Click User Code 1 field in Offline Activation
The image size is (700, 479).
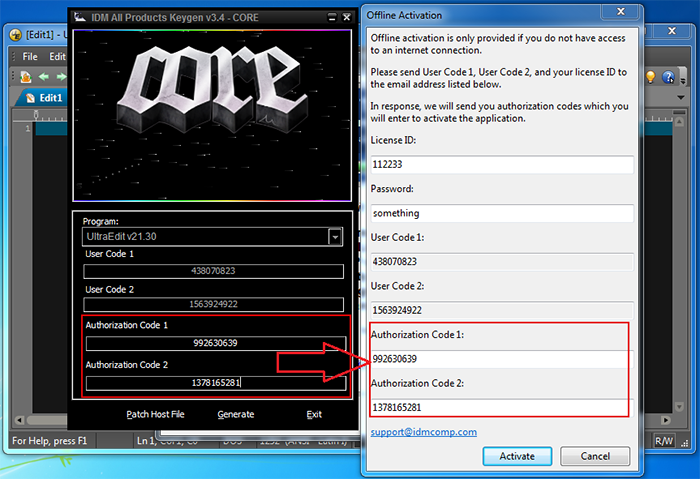coord(502,262)
